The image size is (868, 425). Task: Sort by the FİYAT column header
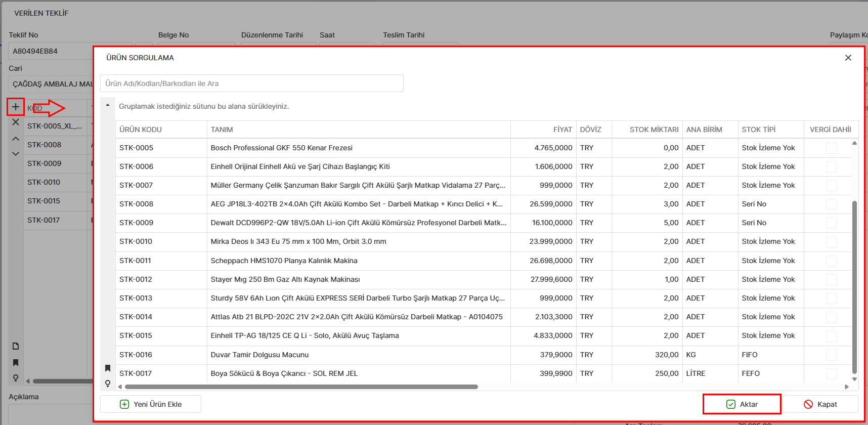tap(562, 130)
